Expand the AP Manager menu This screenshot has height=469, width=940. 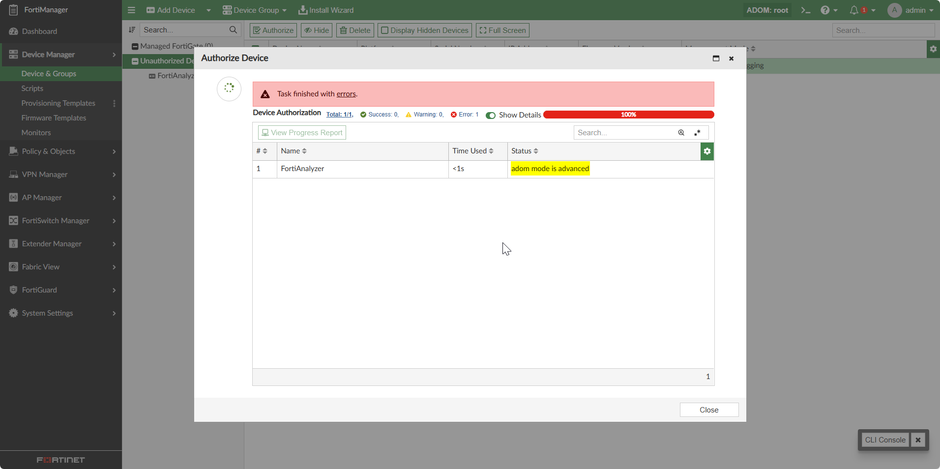[114, 198]
